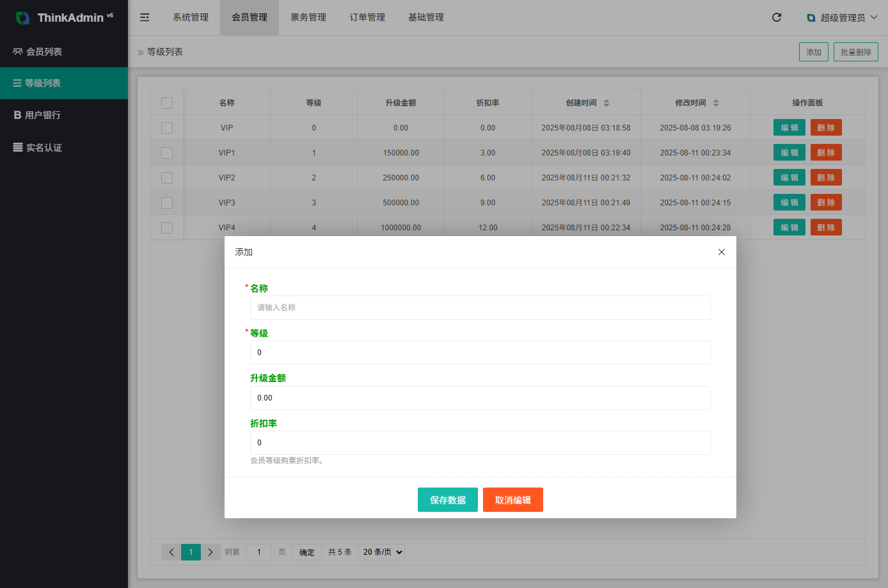Open the 超级管理员 user dropdown
888x588 pixels.
842,17
